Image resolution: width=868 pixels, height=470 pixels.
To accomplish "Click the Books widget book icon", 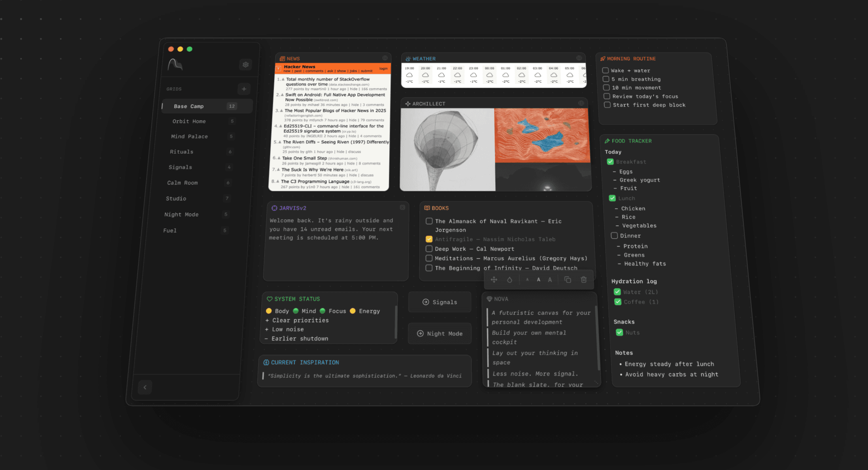I will (427, 208).
